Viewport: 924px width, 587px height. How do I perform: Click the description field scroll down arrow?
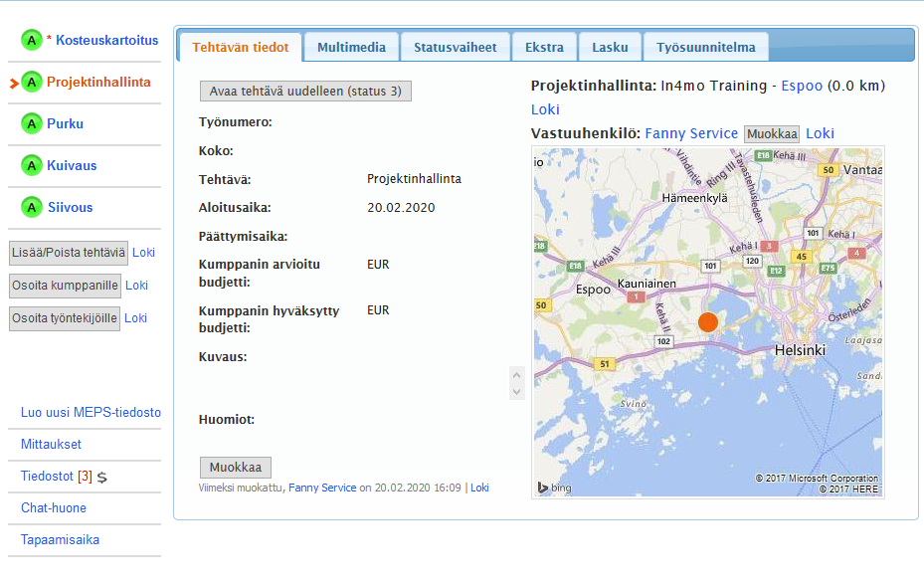(x=515, y=392)
